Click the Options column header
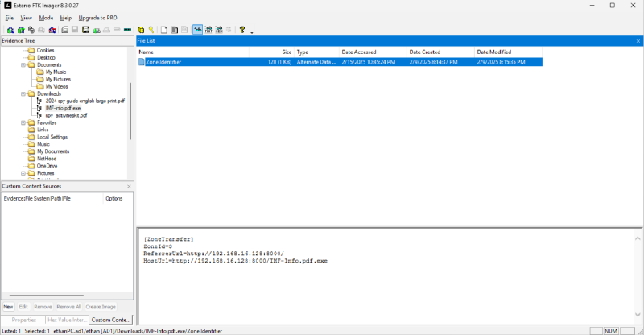The width and height of the screenshot is (644, 335). click(117, 198)
